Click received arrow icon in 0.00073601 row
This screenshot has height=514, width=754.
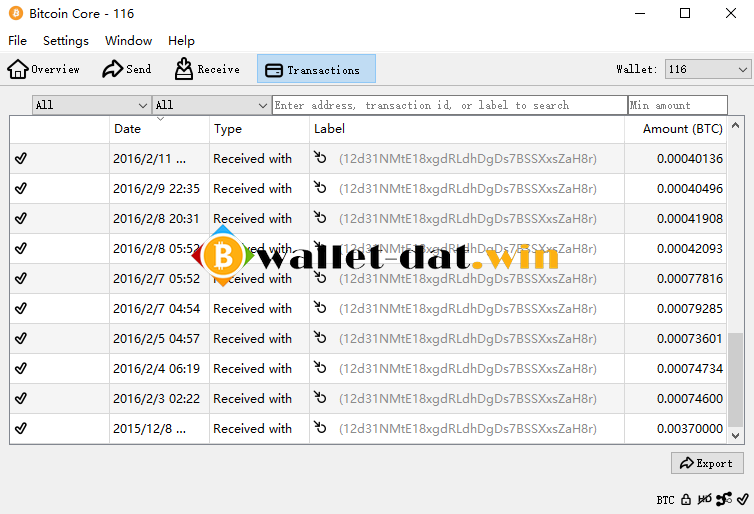click(x=320, y=337)
